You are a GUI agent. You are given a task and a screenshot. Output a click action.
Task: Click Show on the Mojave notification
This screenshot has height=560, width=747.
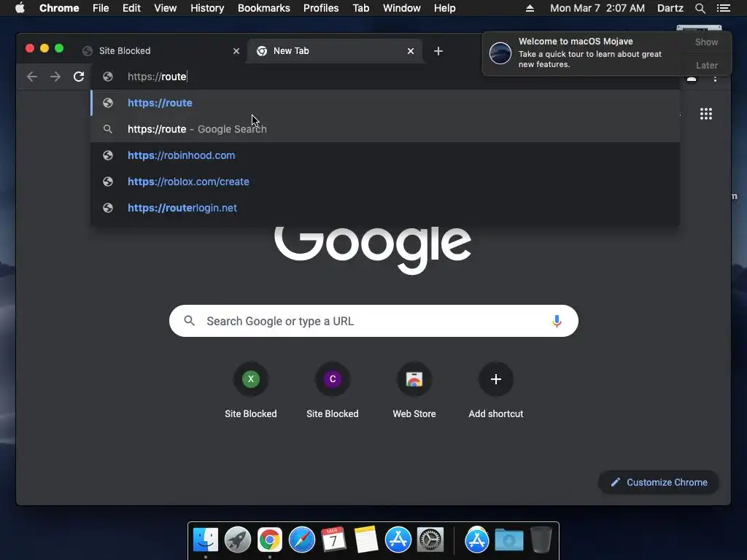point(706,42)
